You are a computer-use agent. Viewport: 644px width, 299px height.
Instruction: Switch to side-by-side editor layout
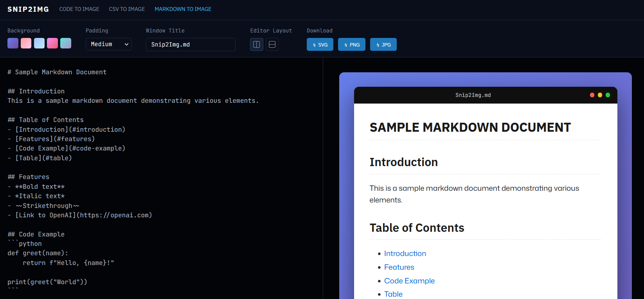[x=257, y=45]
